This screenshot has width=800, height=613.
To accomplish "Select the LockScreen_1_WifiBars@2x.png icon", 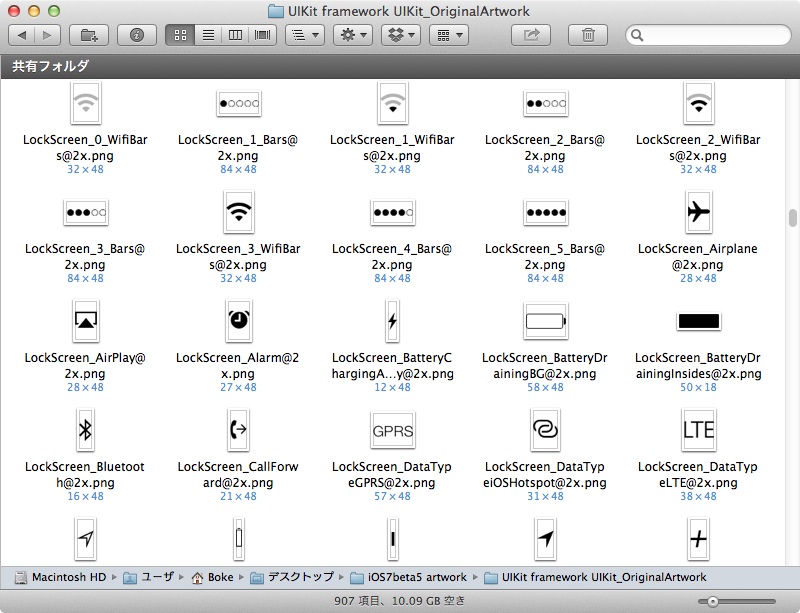I will click(x=392, y=104).
